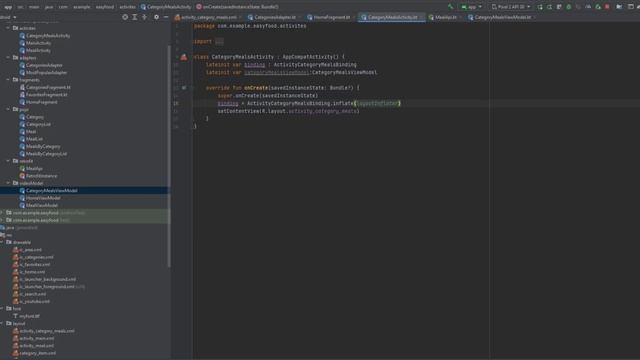Expand the folded import block
Image resolution: width=640 pixels, height=360 pixels.
pyautogui.click(x=219, y=42)
